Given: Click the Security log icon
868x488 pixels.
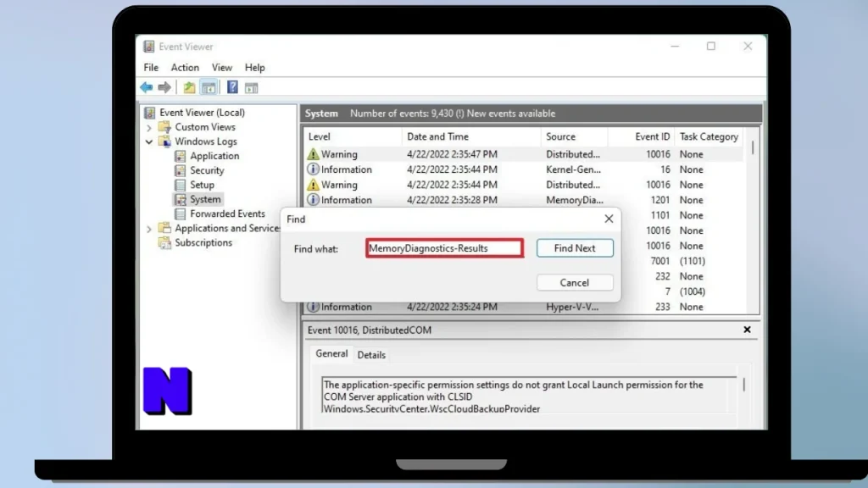Looking at the screenshot, I should [180, 170].
